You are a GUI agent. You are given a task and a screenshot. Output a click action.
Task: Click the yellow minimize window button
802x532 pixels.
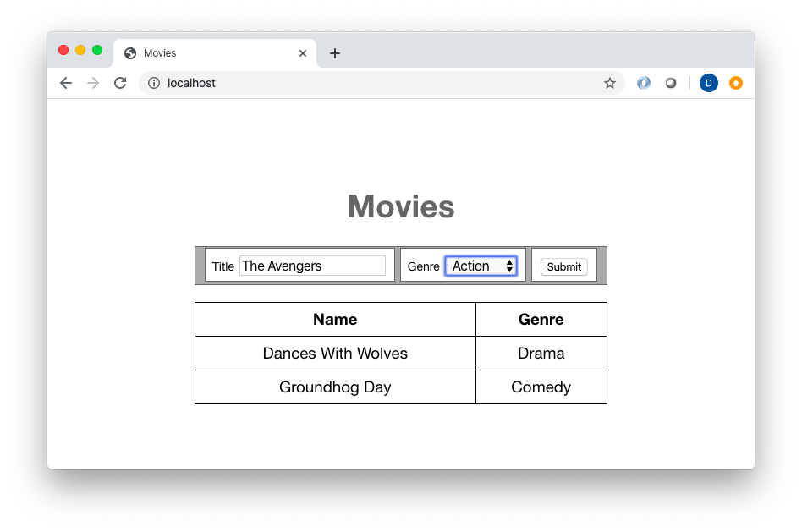[80, 50]
